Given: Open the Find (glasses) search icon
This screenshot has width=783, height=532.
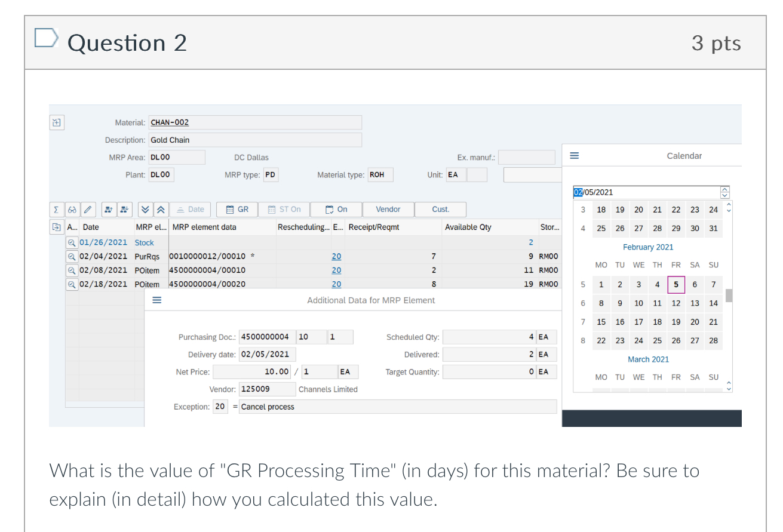Looking at the screenshot, I should (72, 210).
